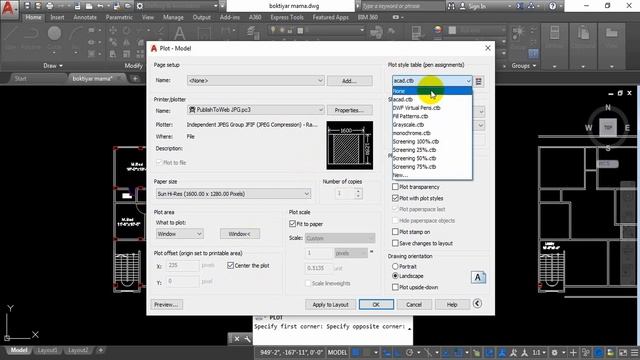
Task: Choose None in plot style list
Action: [x=432, y=91]
